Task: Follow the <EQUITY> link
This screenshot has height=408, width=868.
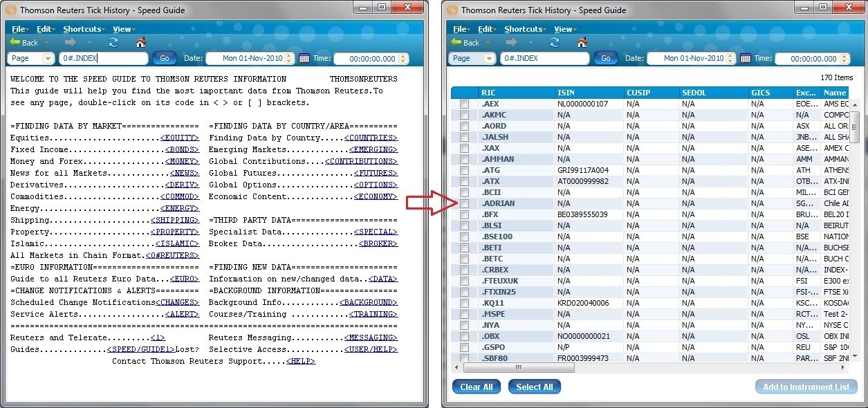Action: pyautogui.click(x=181, y=138)
